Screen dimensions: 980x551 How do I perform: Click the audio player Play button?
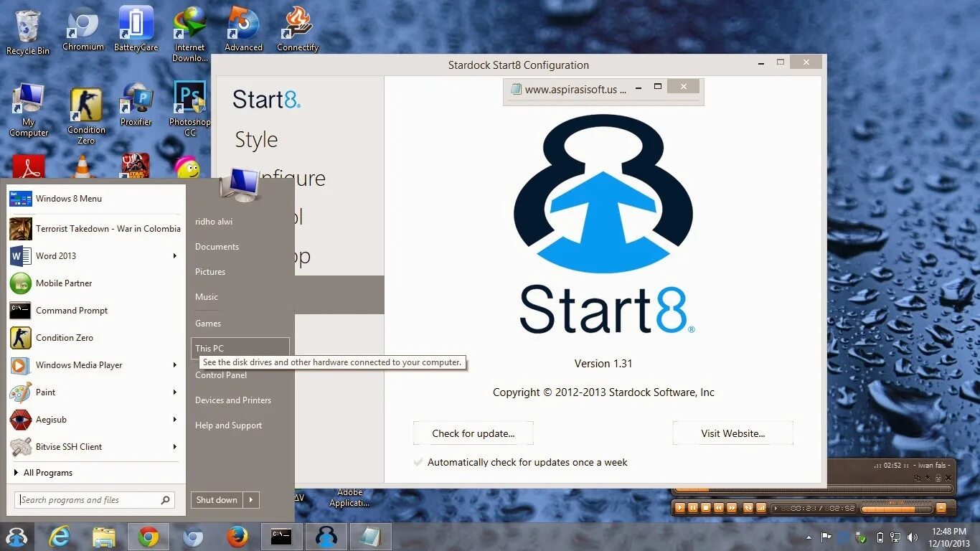(680, 508)
